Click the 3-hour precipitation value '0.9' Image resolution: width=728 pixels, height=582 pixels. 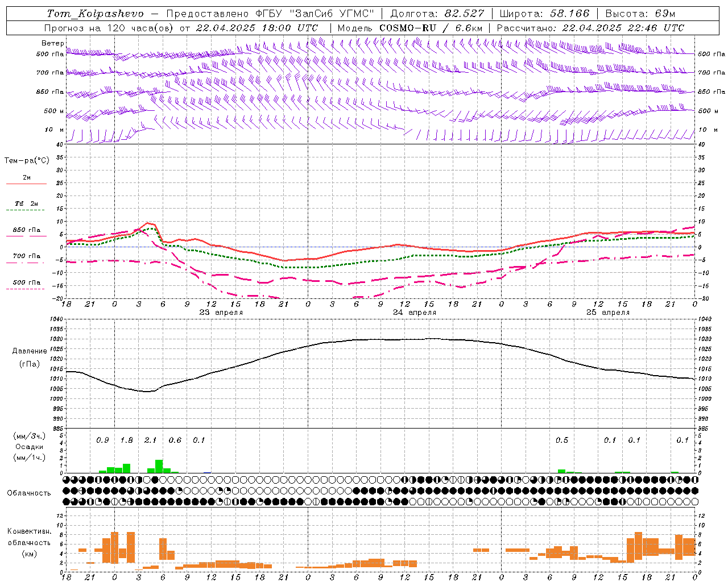(102, 440)
